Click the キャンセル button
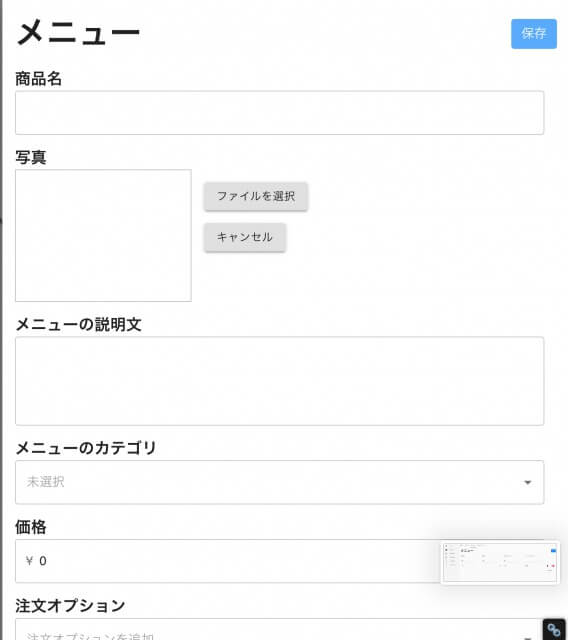The height and width of the screenshot is (640, 568). 245,237
